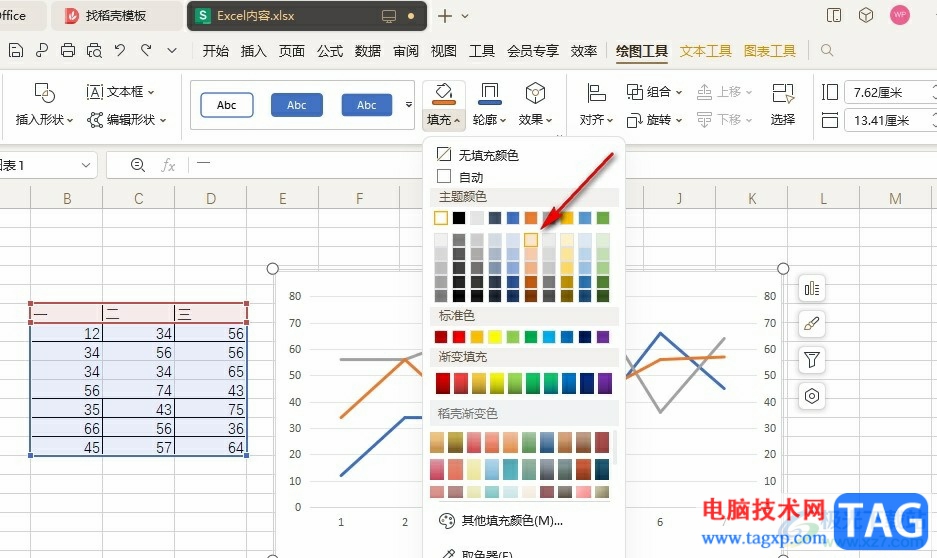The width and height of the screenshot is (937, 558).
Task: Click the Undo arrow icon
Action: coord(120,50)
